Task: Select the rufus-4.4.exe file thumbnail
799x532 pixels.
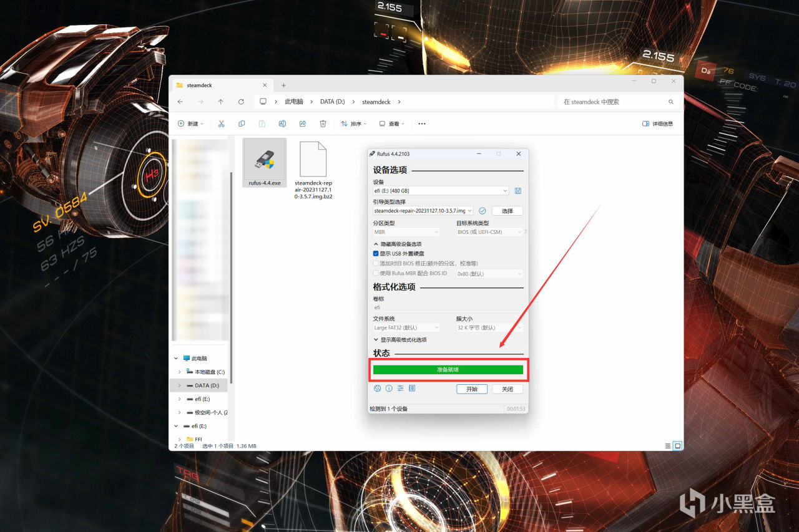Action: (x=264, y=161)
